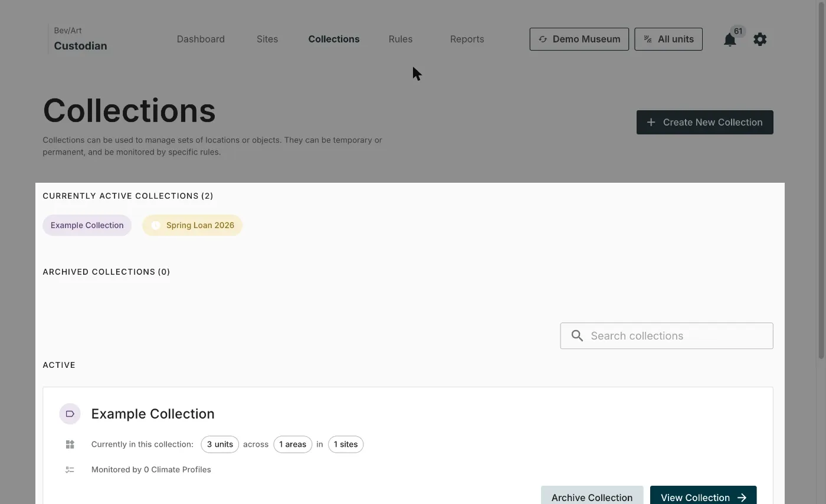Open notifications bell icon

pos(730,40)
